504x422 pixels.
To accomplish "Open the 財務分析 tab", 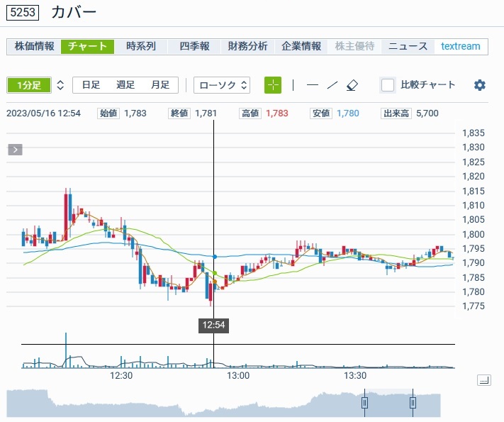I will click(247, 46).
